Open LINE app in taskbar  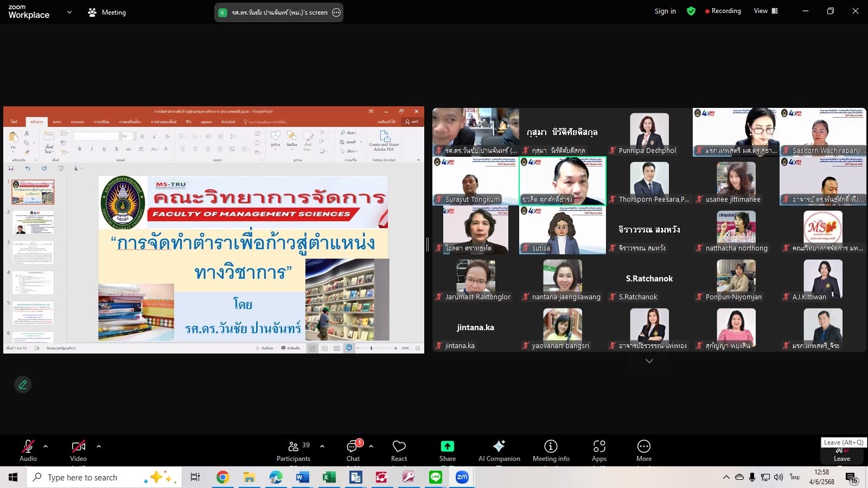[x=435, y=477]
